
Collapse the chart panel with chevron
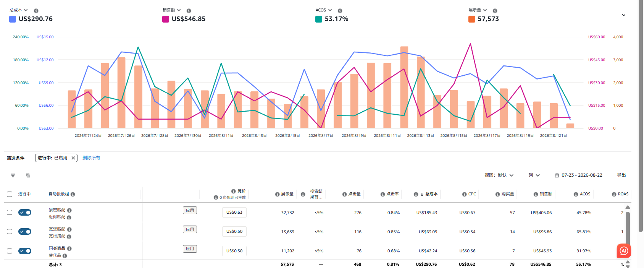pos(624,15)
